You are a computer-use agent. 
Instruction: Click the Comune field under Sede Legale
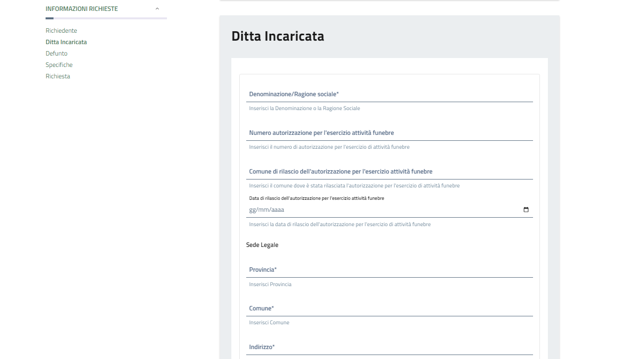[x=389, y=308]
